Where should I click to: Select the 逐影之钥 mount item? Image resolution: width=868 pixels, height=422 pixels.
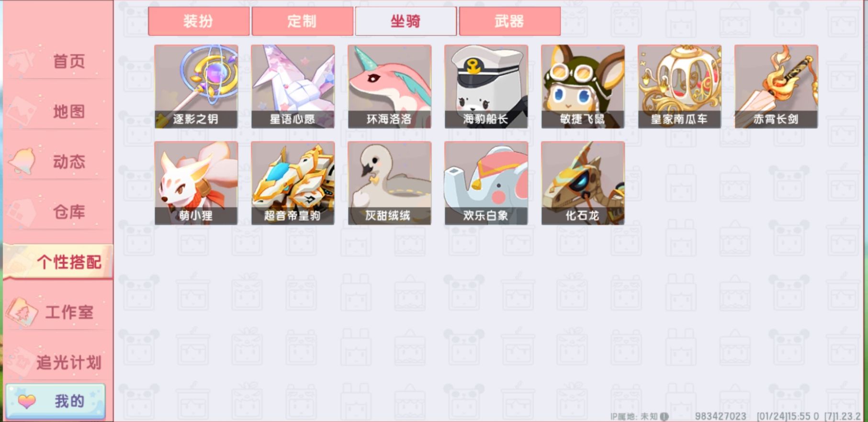click(x=196, y=87)
